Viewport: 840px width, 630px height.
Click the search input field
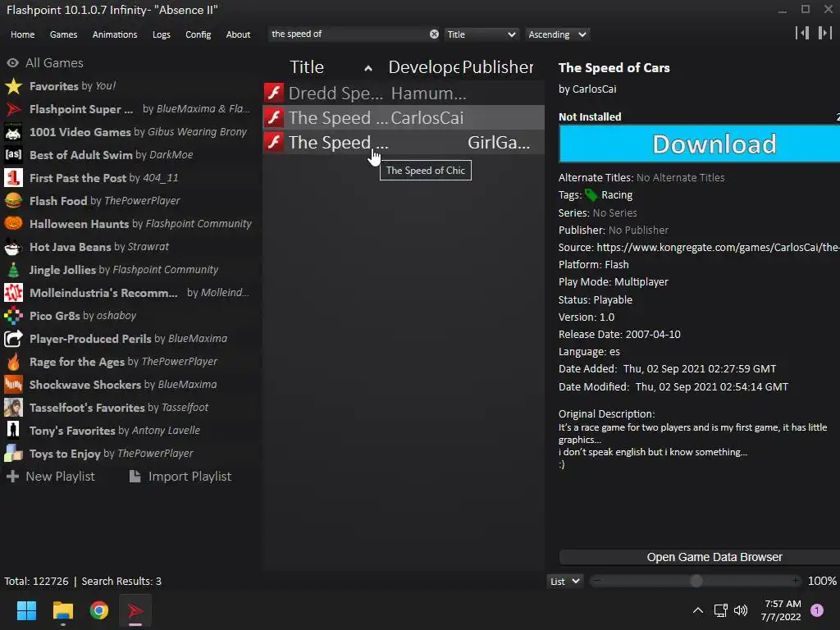pyautogui.click(x=348, y=34)
